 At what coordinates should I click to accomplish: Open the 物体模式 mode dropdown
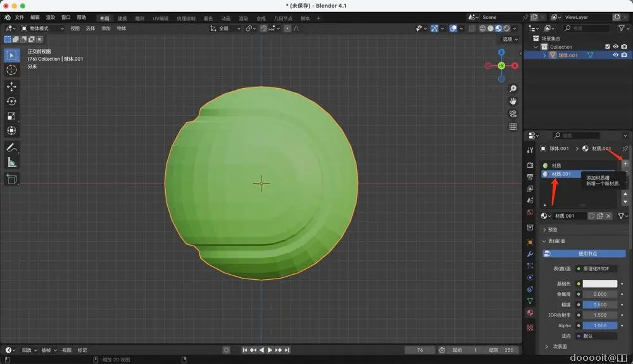pyautogui.click(x=42, y=28)
